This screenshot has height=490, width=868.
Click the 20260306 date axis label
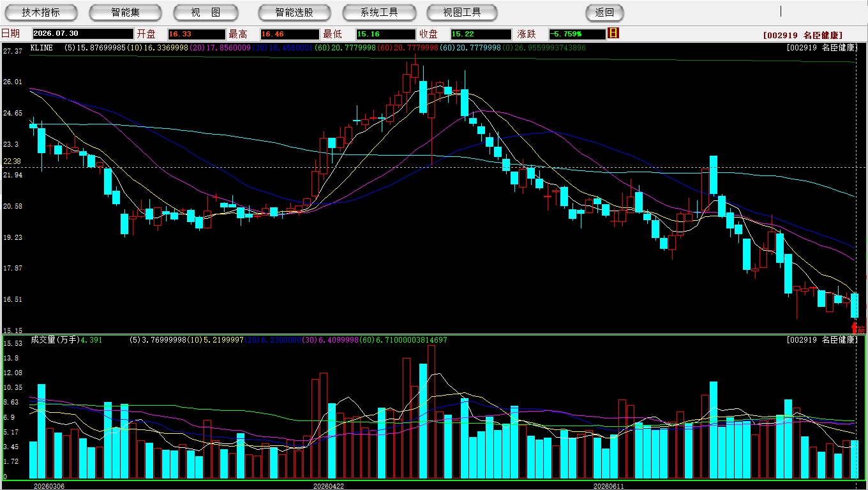point(49,486)
